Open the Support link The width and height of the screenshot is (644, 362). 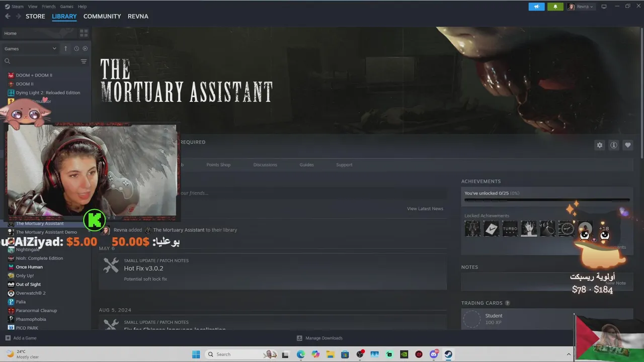pyautogui.click(x=344, y=165)
